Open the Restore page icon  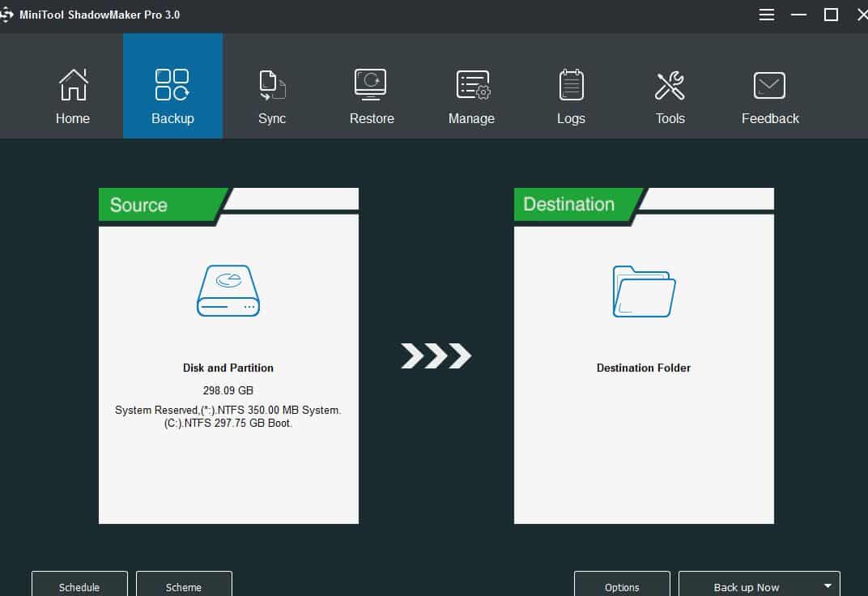(372, 84)
